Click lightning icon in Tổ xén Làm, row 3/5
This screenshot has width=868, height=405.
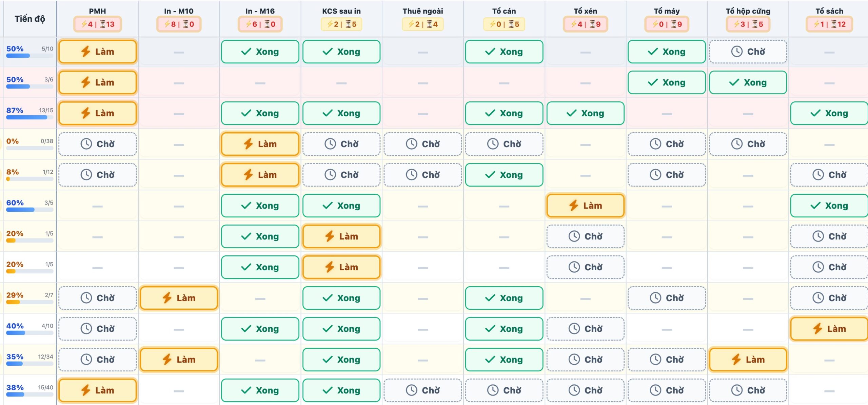click(574, 206)
